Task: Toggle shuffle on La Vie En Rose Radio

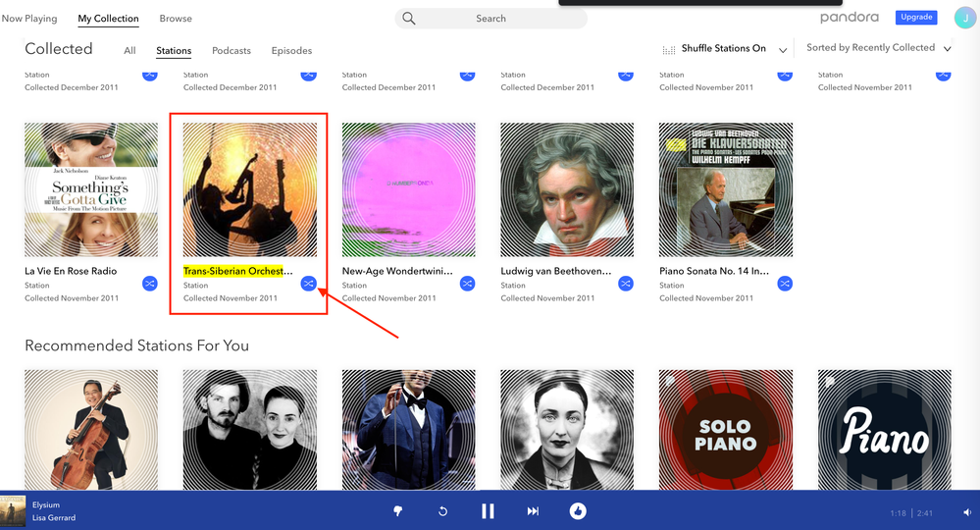Action: click(149, 284)
